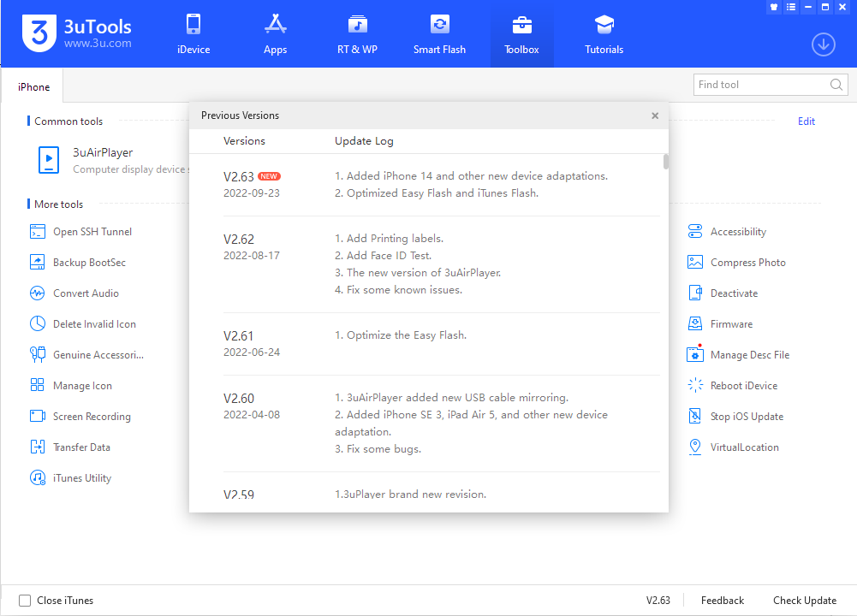
Task: Open Transfer Data tool
Action: click(70, 447)
